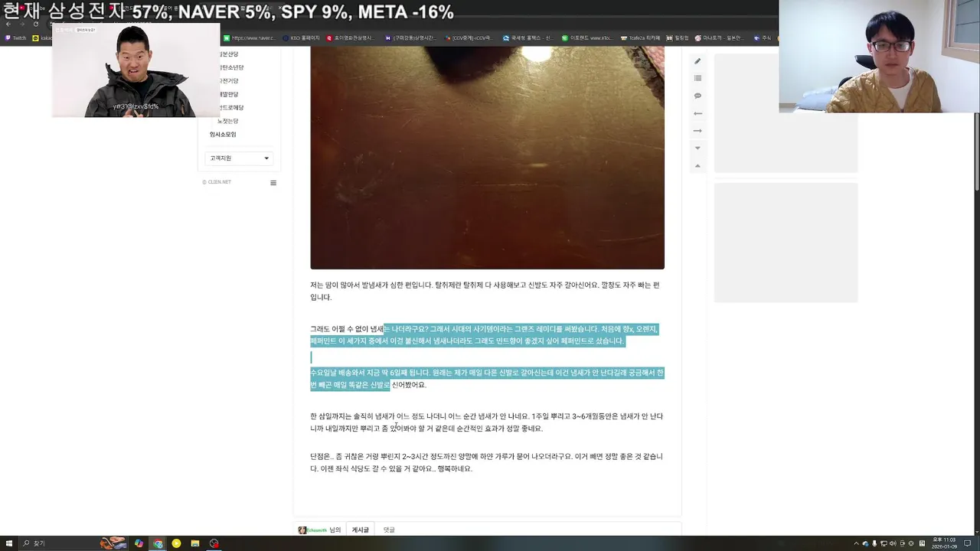Click the yellow round taskbar app icon
This screenshot has width=980, height=551.
(x=176, y=543)
